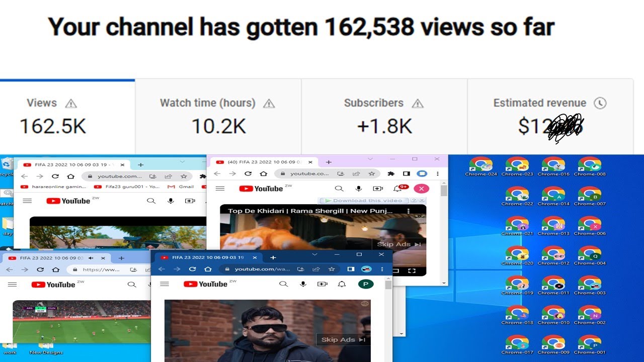Click the download icon in the purple window's address bar

(341, 173)
